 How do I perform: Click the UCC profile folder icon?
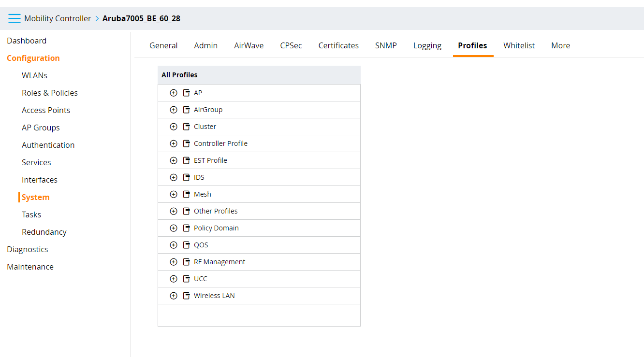187,279
